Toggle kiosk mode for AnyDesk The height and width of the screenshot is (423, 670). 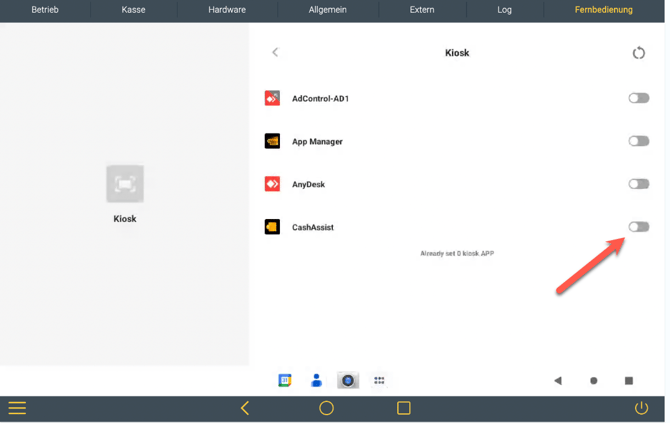coord(638,184)
